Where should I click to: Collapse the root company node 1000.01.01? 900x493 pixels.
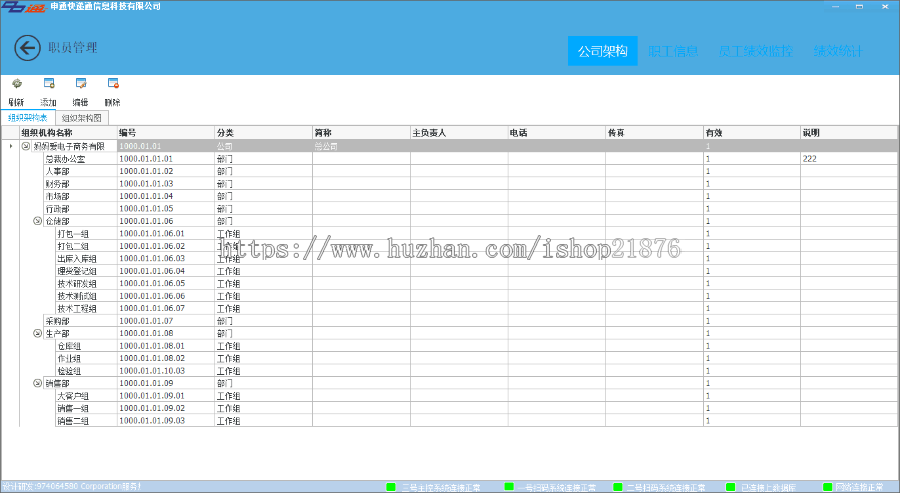coord(26,146)
